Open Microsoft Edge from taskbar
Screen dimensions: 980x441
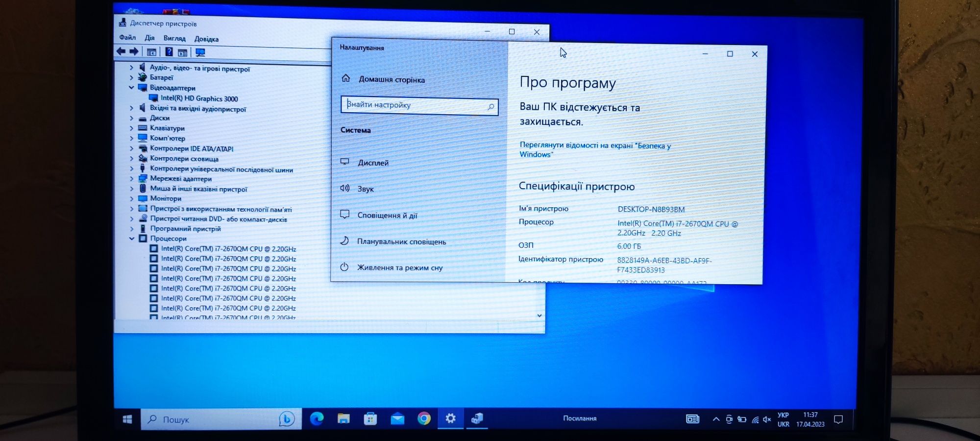(317, 418)
